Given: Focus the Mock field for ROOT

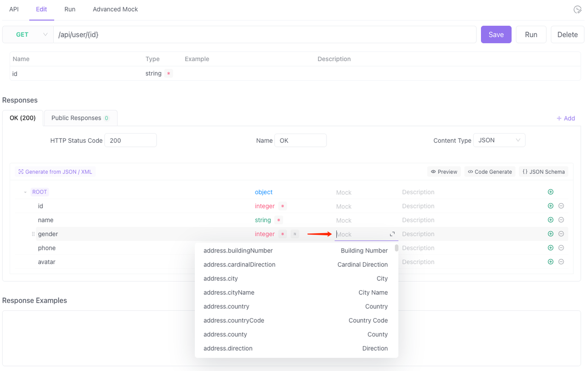Looking at the screenshot, I should [x=366, y=192].
